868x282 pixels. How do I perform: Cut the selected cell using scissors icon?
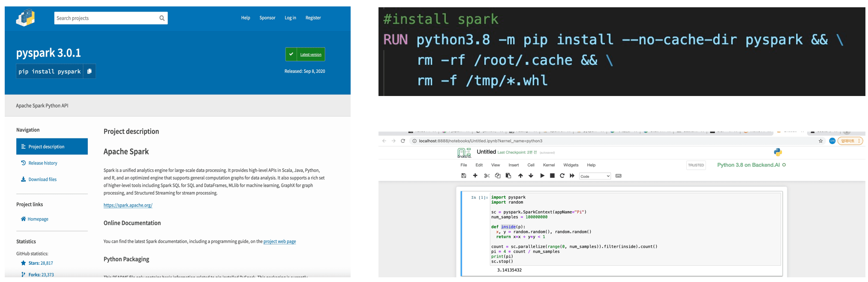click(x=487, y=176)
